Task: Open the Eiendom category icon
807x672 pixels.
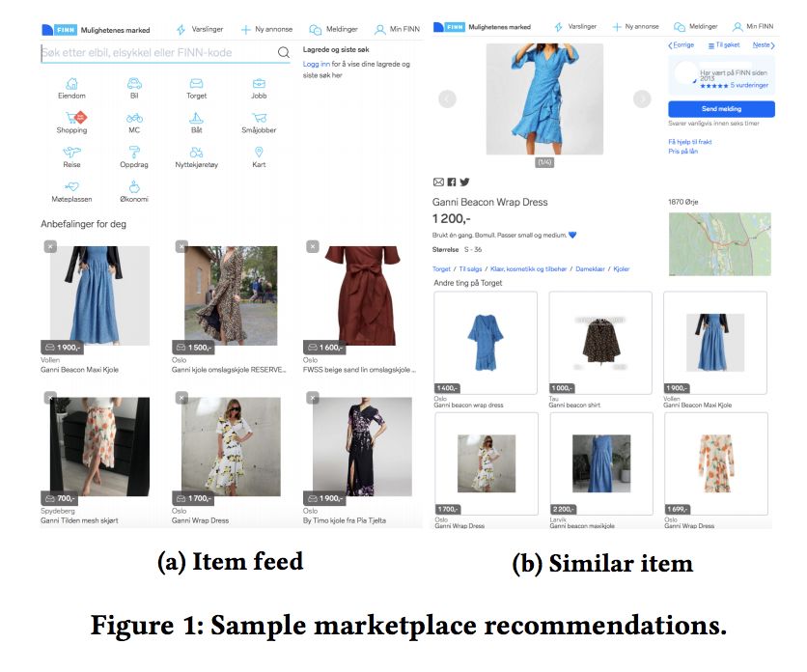Action: [71, 83]
